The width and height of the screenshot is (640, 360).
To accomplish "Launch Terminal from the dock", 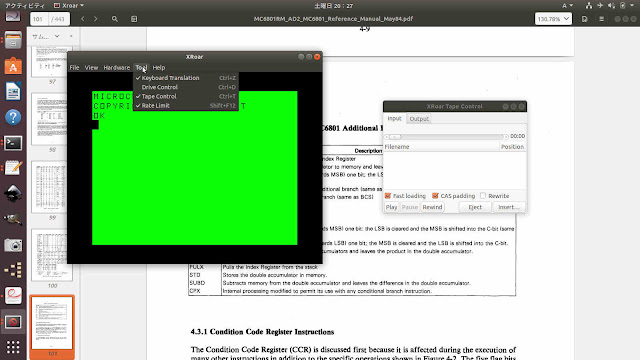I will tap(13, 143).
